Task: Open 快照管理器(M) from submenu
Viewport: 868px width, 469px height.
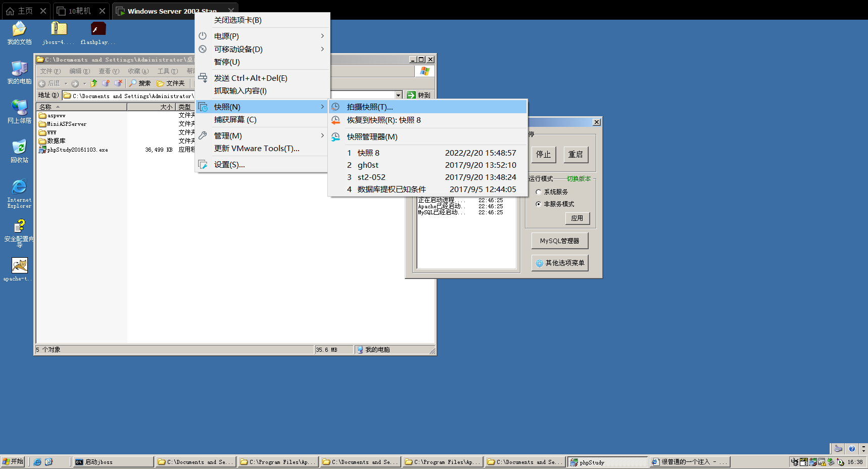Action: [x=427, y=137]
